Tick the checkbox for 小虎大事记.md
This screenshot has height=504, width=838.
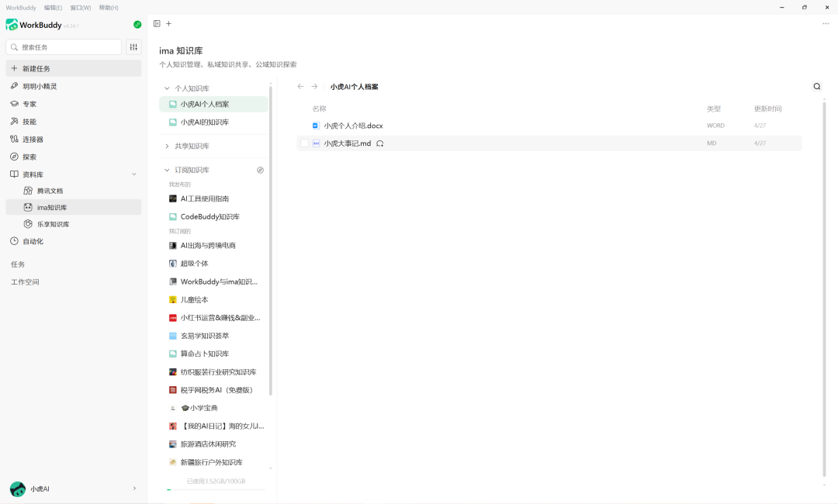304,143
